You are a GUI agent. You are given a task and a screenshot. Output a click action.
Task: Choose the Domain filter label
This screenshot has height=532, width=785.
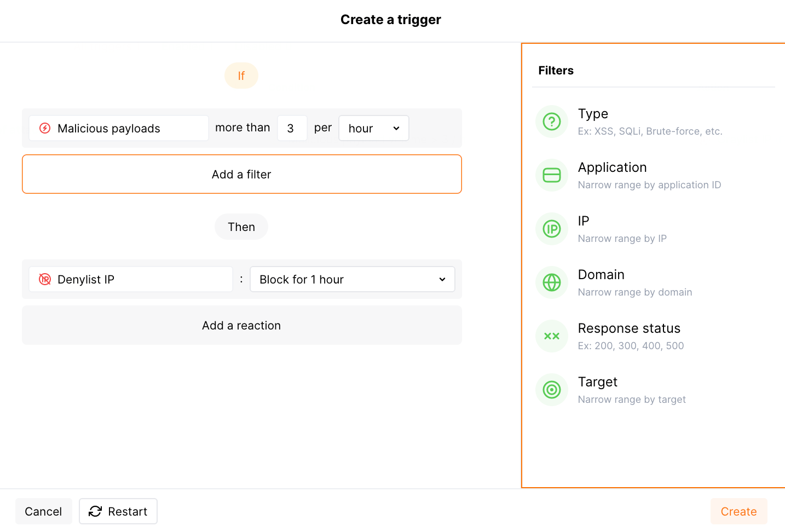pyautogui.click(x=601, y=275)
